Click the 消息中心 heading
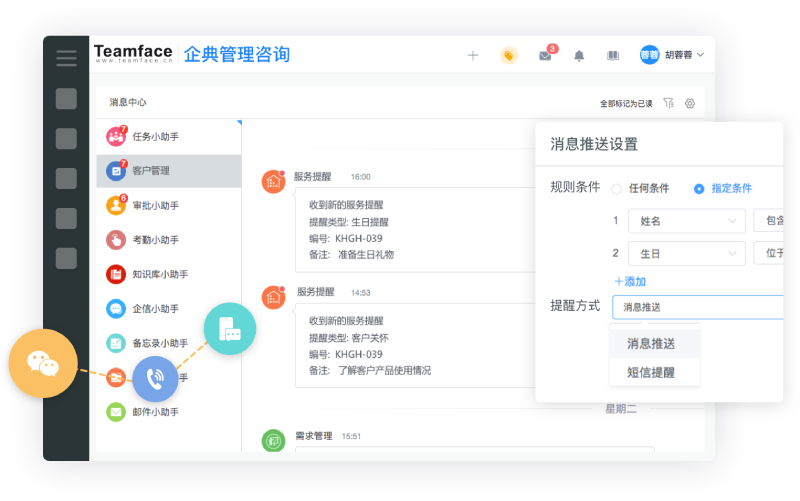 (128, 103)
